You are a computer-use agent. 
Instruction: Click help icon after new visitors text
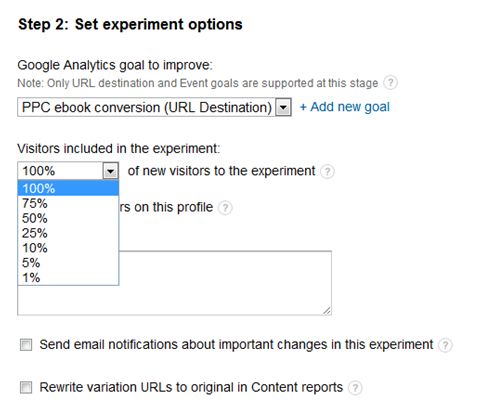point(327,171)
